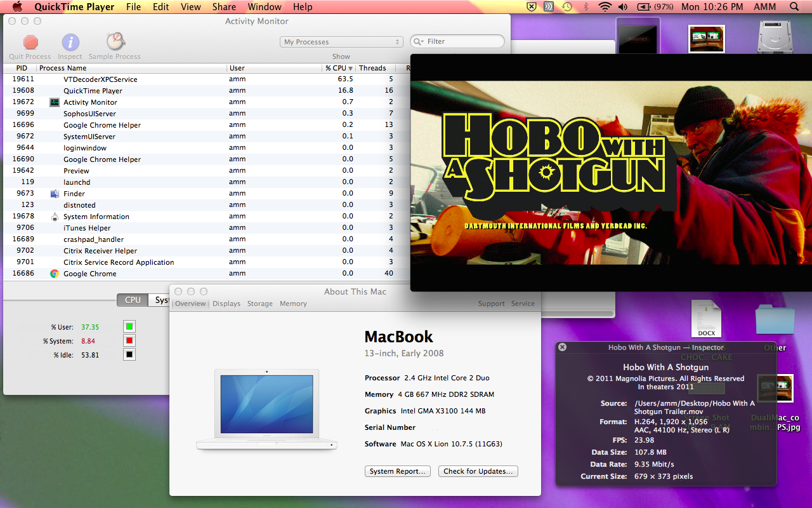Select the DualiMac JPG desktop file
Screen dimensions: 812x508
775,389
